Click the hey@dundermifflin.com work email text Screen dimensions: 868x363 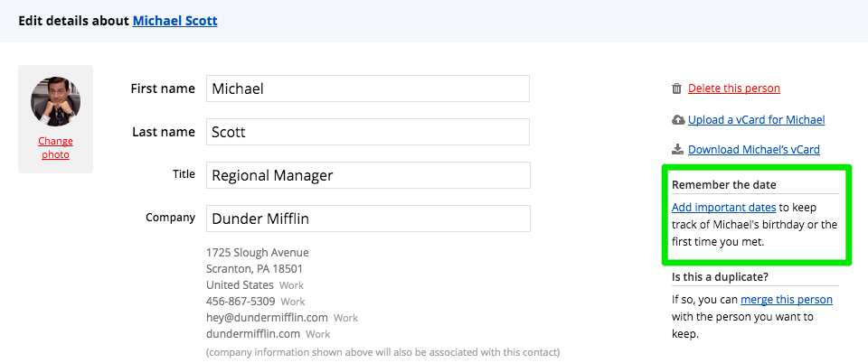(x=267, y=318)
